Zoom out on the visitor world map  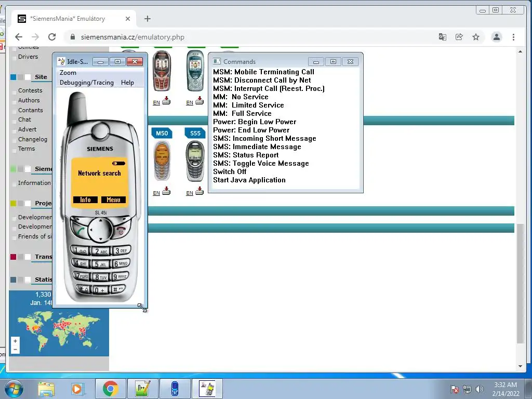15,350
